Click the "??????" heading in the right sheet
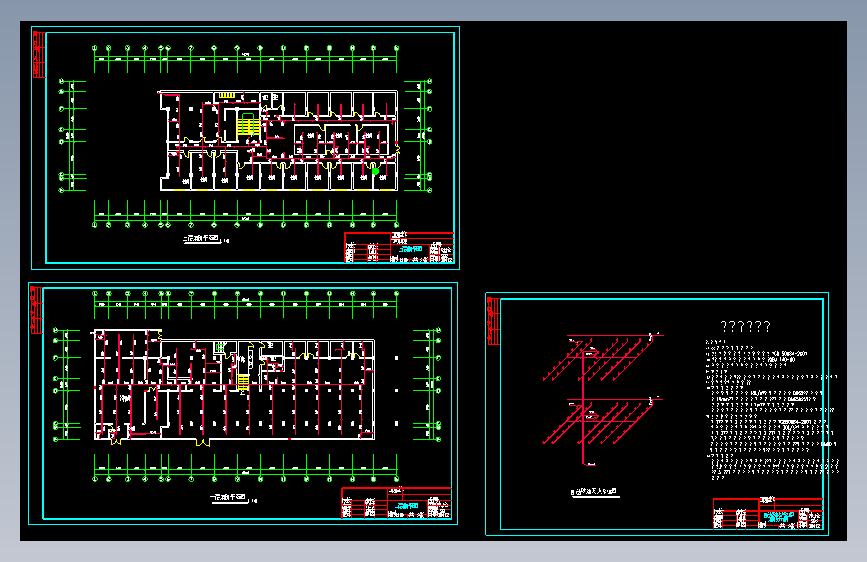 (x=745, y=327)
